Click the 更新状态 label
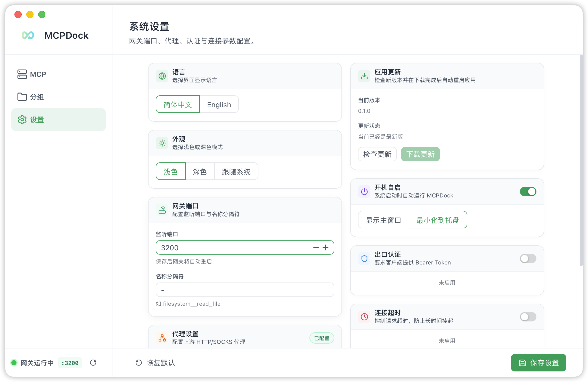 369,126
